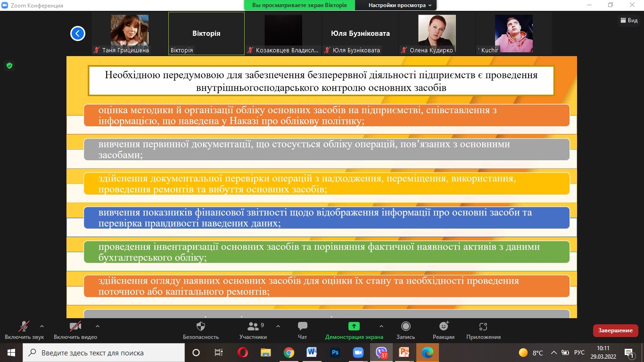Open the Реакции emoji reactions

(443, 327)
